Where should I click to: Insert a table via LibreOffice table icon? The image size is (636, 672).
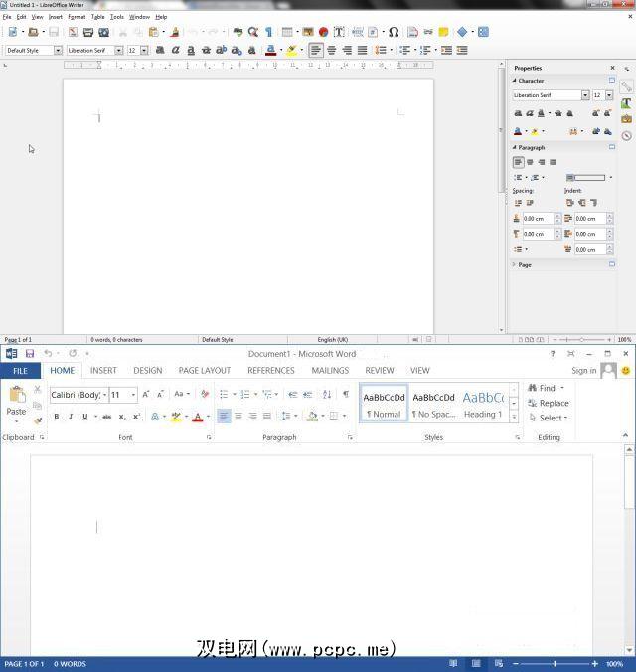pos(287,32)
